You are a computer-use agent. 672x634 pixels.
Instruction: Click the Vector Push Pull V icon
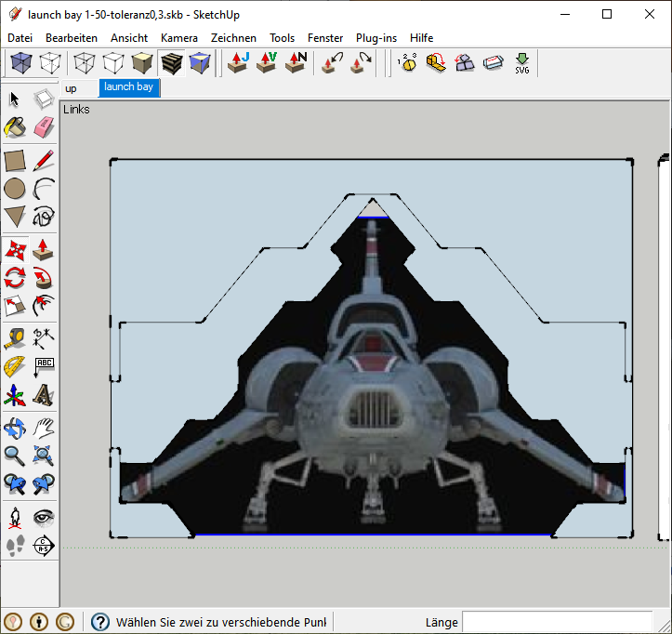267,63
